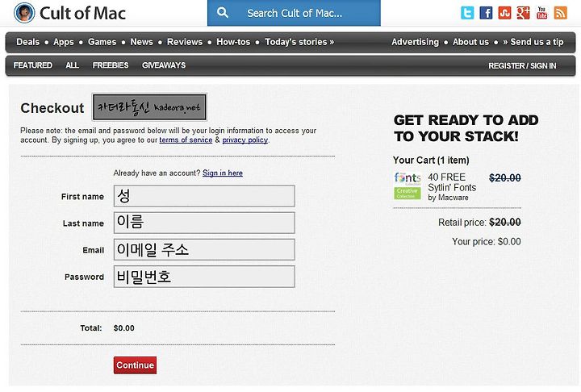Image resolution: width=581 pixels, height=392 pixels.
Task: Click the Sign in here link
Action: [223, 173]
